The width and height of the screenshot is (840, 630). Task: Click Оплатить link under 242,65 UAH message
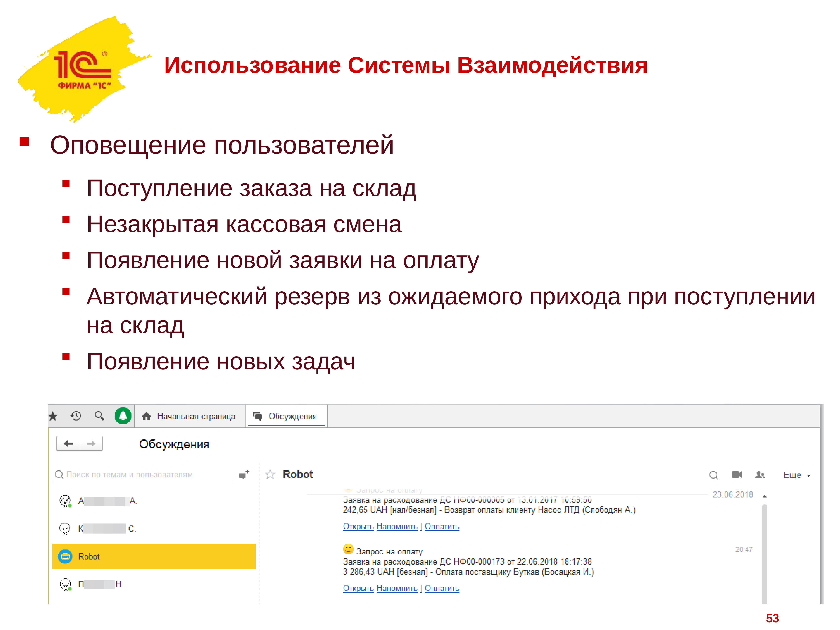point(442,526)
